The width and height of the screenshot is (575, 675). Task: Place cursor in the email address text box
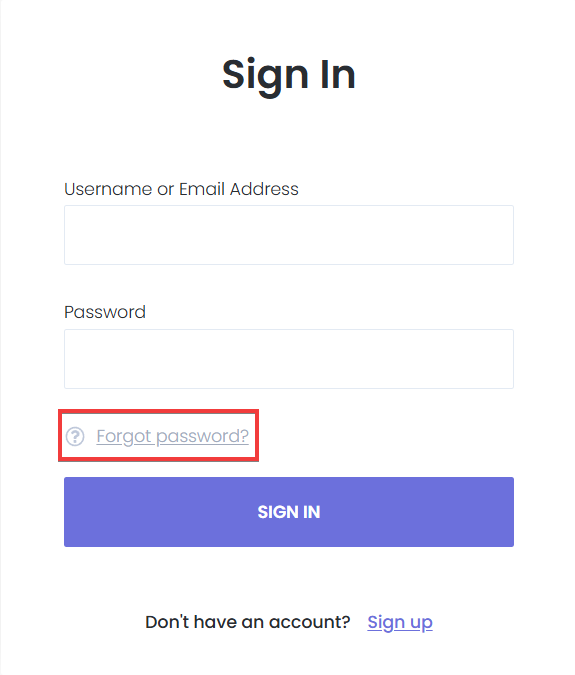tap(289, 235)
